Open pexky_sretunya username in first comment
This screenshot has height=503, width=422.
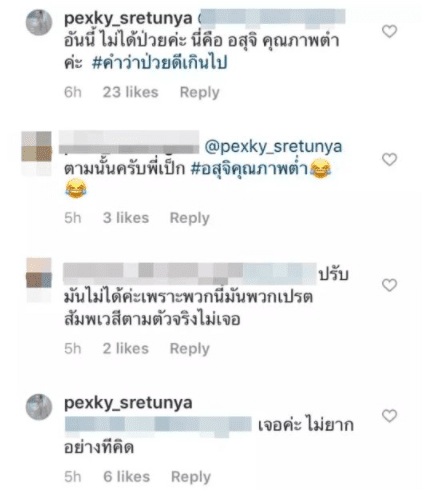(128, 19)
